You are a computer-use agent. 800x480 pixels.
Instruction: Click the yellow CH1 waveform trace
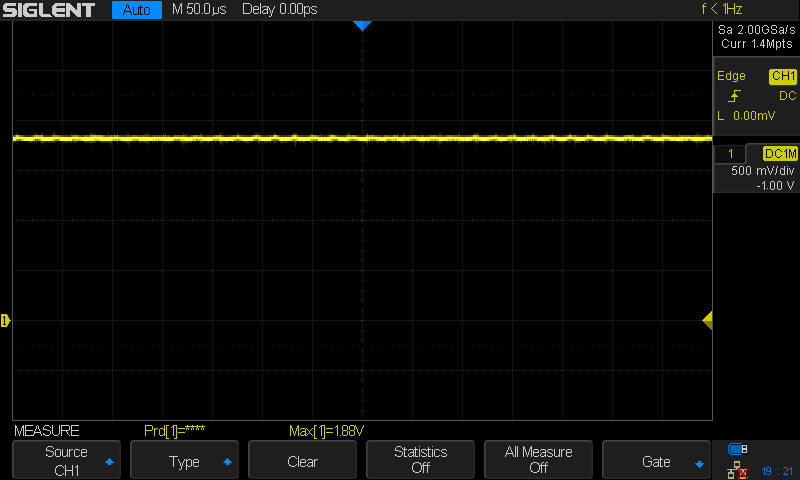362,138
